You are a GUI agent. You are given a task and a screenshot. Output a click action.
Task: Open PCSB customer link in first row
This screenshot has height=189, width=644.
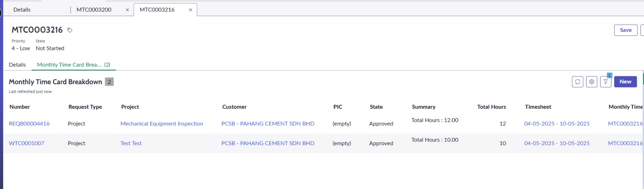click(268, 124)
